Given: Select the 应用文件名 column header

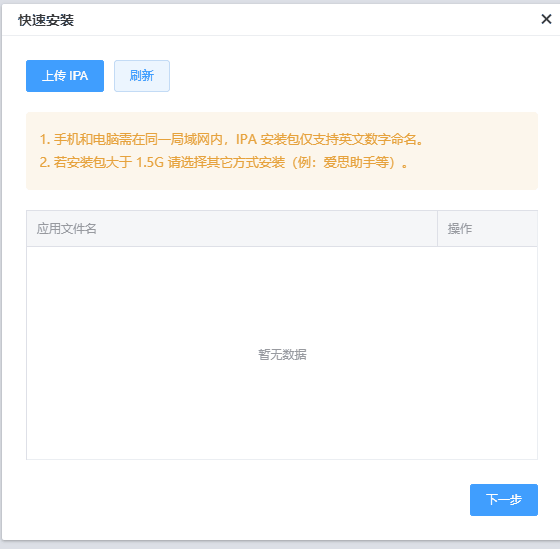Looking at the screenshot, I should [x=232, y=229].
